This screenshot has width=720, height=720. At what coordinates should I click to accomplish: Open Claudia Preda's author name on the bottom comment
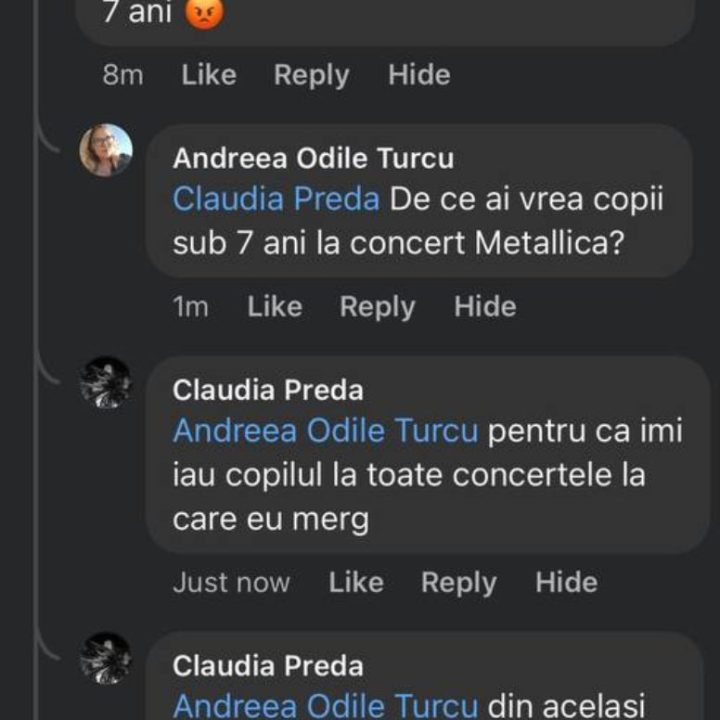click(x=268, y=666)
